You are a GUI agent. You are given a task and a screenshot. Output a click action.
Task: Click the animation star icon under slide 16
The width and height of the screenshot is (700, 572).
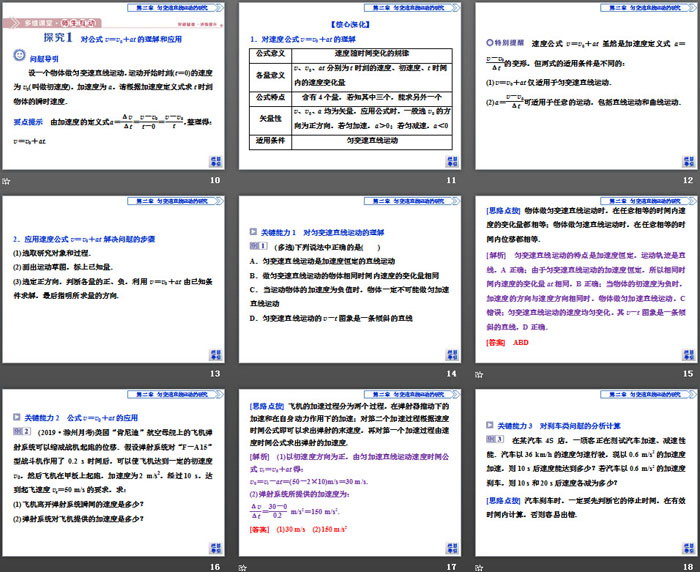click(x=7, y=565)
